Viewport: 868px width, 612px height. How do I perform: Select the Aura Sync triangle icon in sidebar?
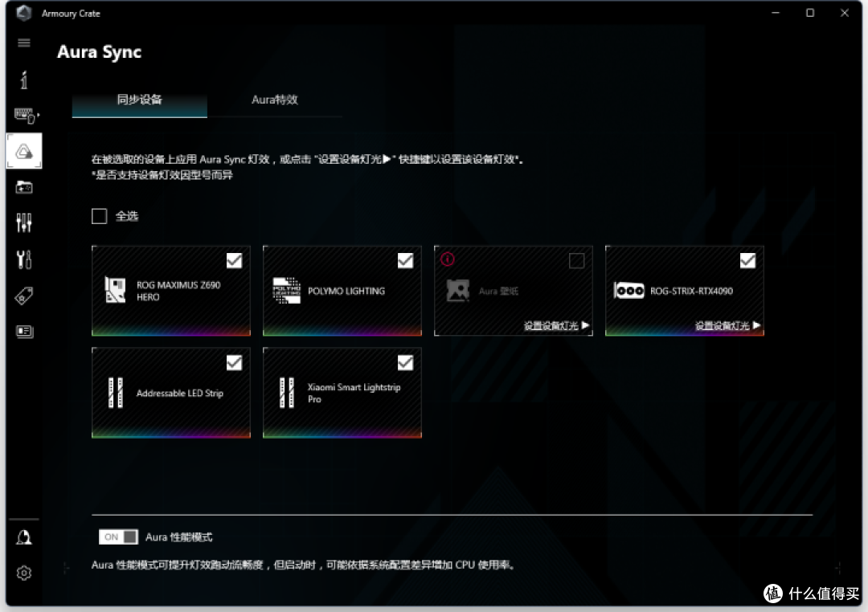[x=24, y=151]
